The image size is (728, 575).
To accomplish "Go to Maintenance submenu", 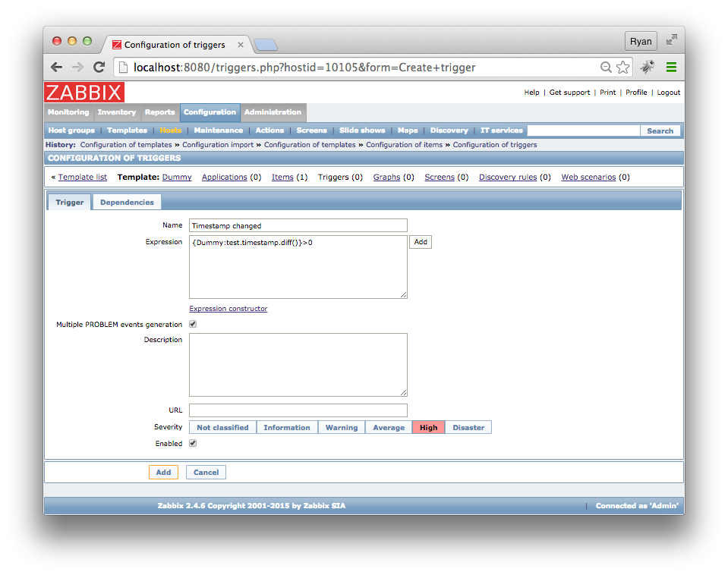I will coord(219,130).
